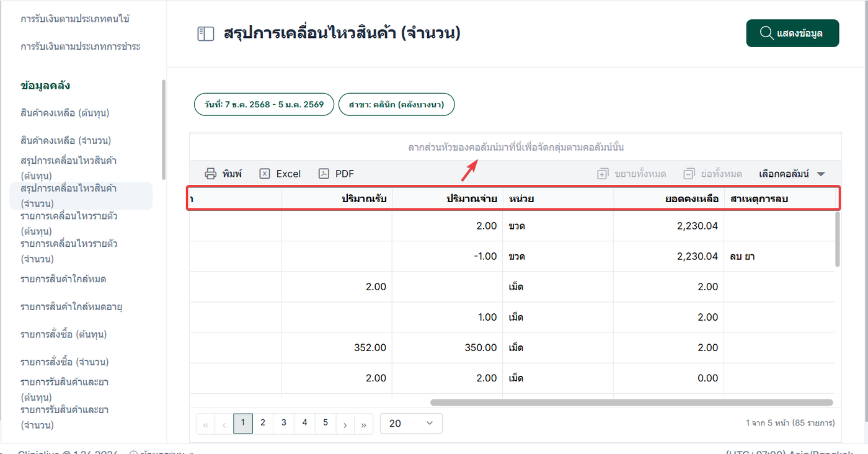Open รายการสั่งซื้อ (จำนวน) in sidebar

(x=64, y=362)
